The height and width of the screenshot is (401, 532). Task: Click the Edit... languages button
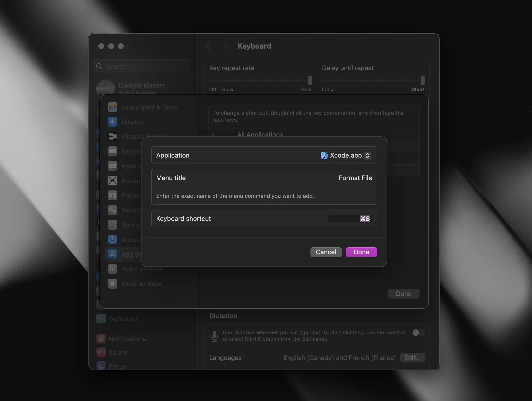[412, 357]
